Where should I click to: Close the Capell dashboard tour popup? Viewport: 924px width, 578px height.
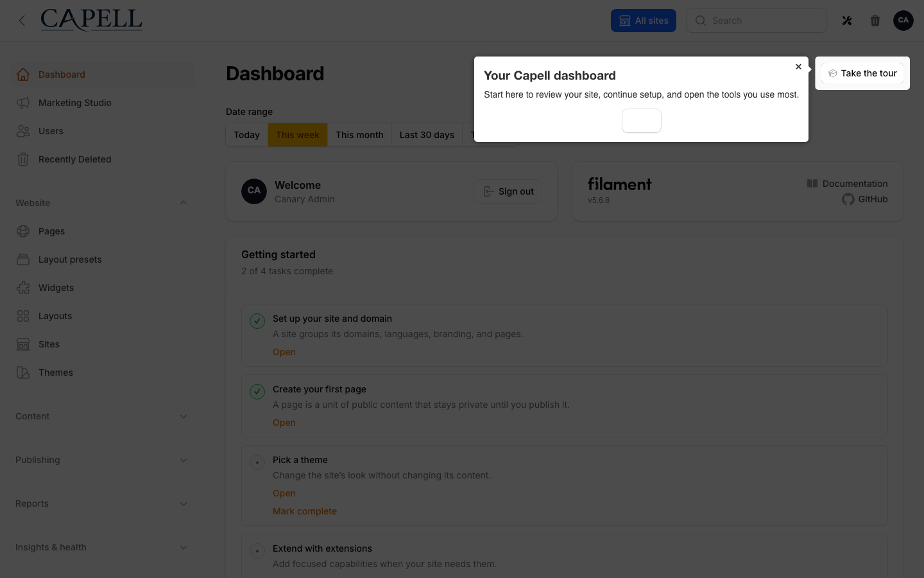tap(798, 67)
